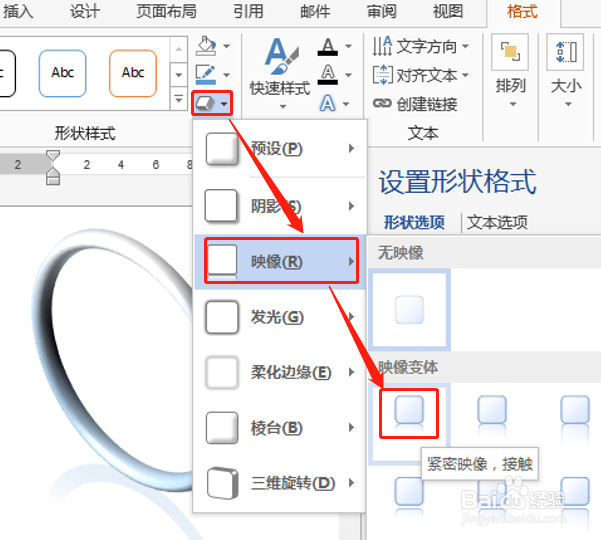Open 三维旋转(D) 3-D rotation submenu

280,483
